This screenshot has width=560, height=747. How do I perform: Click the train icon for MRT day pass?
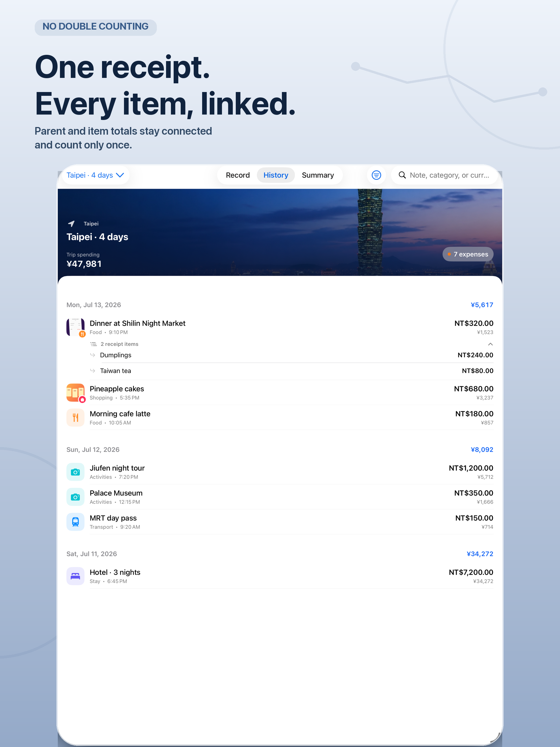pos(75,522)
